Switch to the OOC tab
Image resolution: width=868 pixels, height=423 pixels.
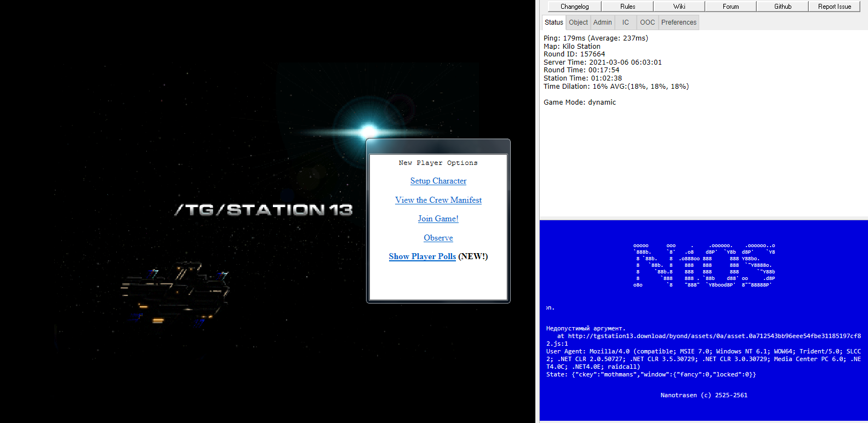647,22
